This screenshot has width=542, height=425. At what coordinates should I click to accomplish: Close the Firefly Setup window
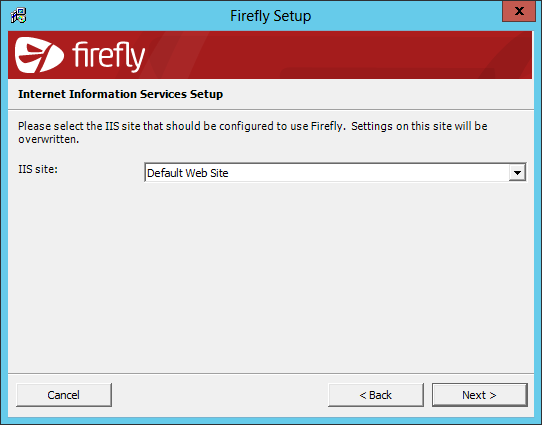519,11
